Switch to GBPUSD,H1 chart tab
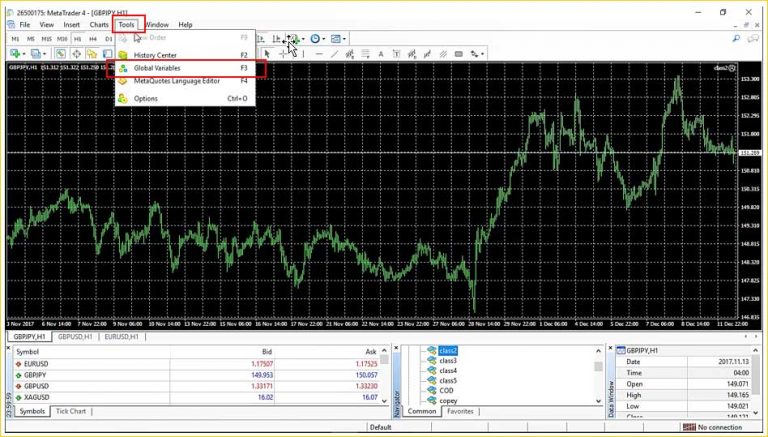 tap(75, 337)
